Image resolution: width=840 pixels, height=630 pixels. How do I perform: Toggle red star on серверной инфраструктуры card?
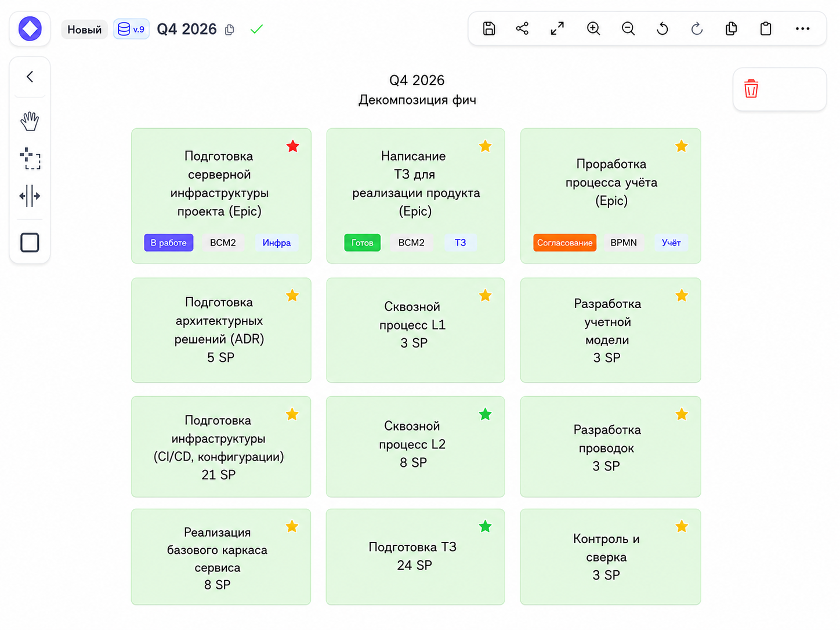click(x=293, y=146)
